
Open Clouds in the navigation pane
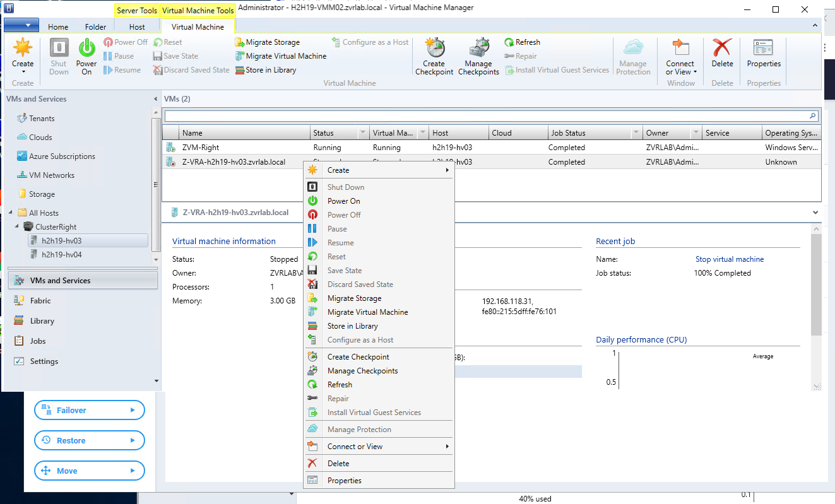pos(40,137)
